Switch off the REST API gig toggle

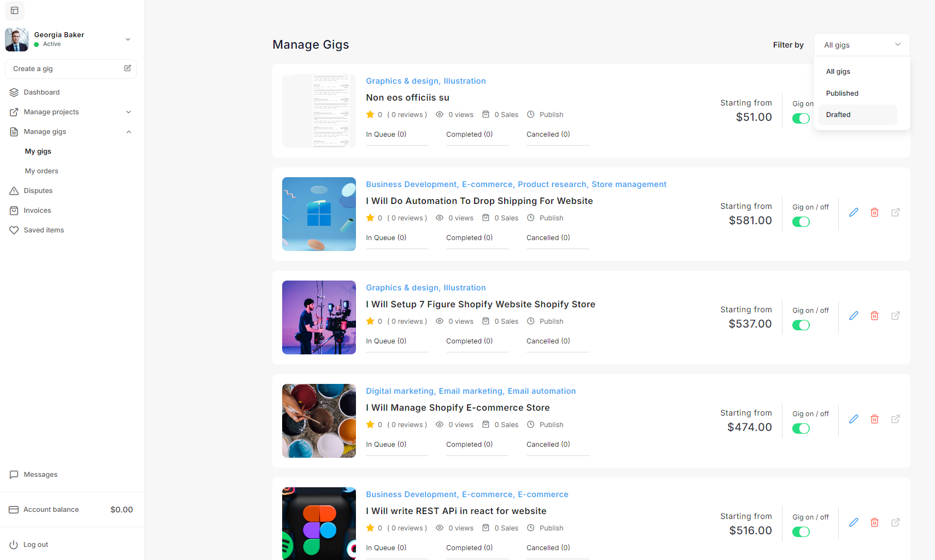pos(800,532)
